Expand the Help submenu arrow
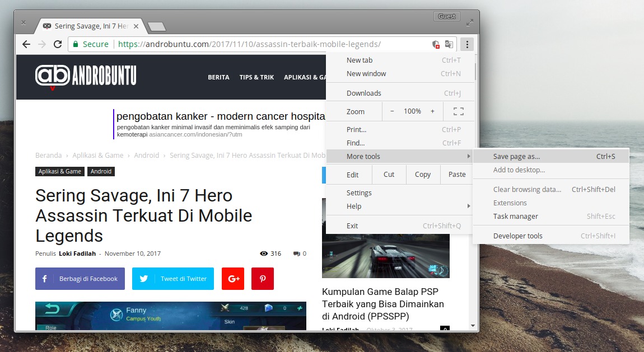This screenshot has width=644, height=352. pyautogui.click(x=469, y=206)
